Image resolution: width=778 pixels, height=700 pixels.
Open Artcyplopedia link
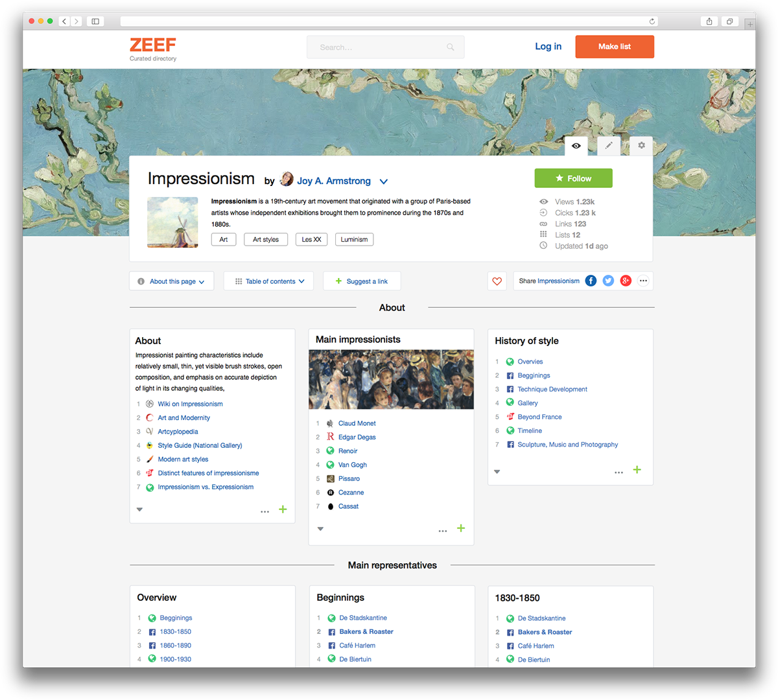pyautogui.click(x=178, y=432)
